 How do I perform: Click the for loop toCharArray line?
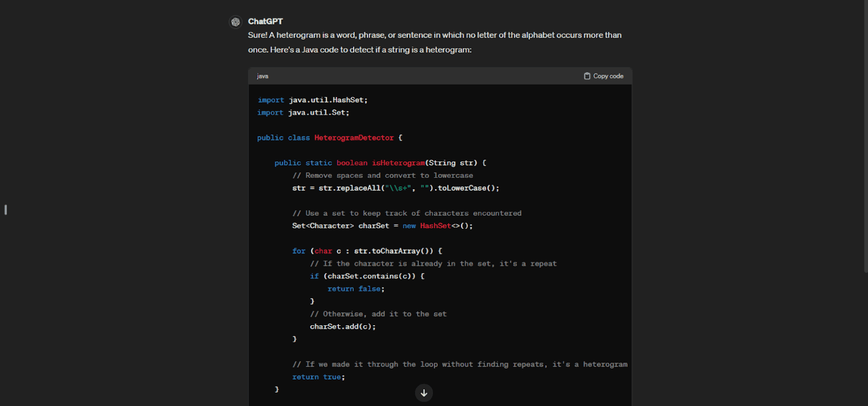[x=367, y=251]
